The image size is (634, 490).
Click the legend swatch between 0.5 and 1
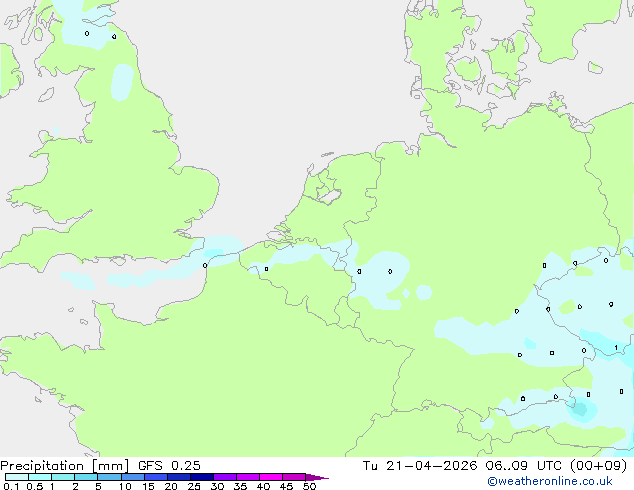coord(40,477)
